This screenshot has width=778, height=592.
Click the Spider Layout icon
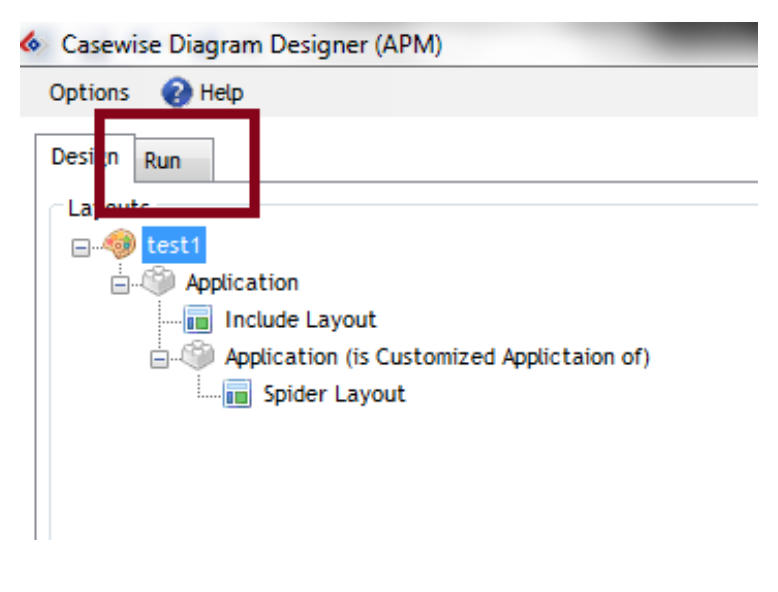pos(237,394)
